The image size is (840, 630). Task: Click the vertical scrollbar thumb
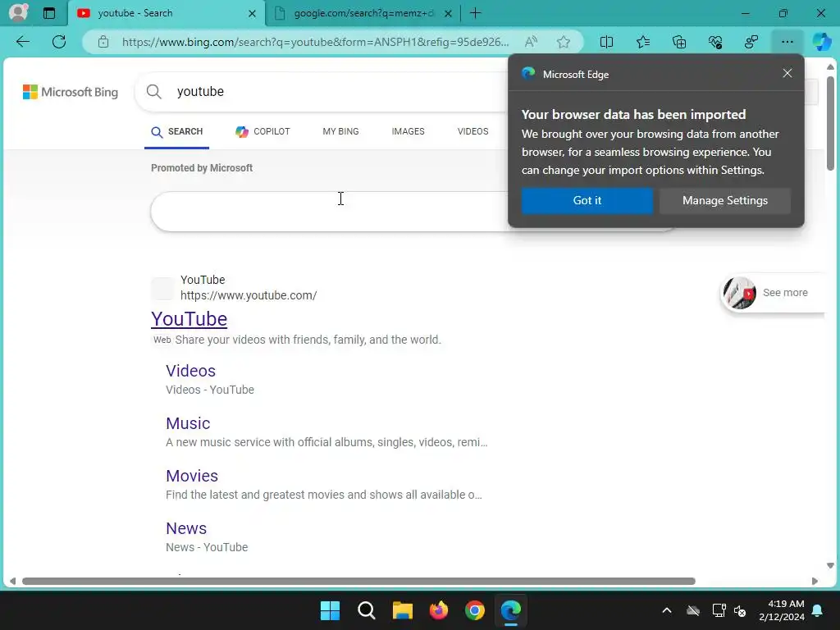[830, 123]
